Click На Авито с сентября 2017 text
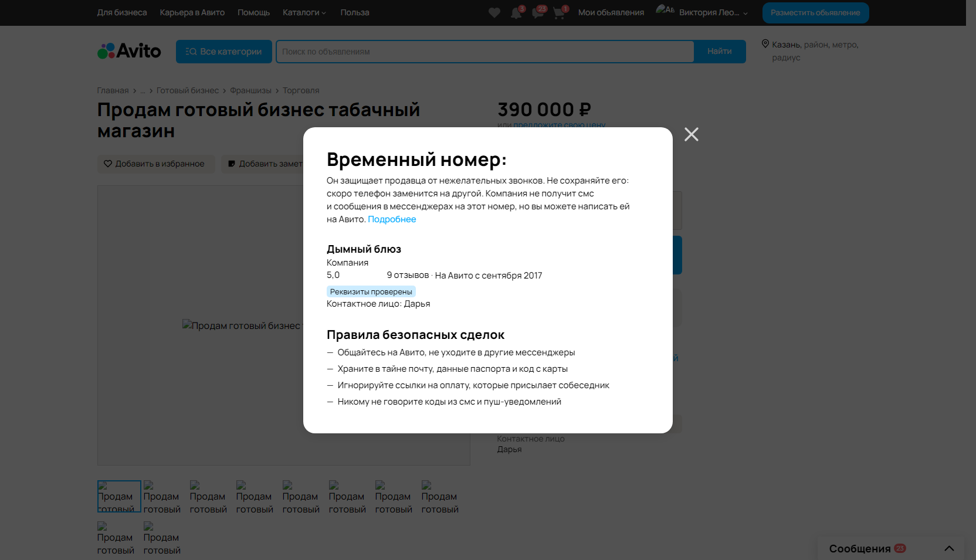Viewport: 976px width, 560px height. click(489, 276)
